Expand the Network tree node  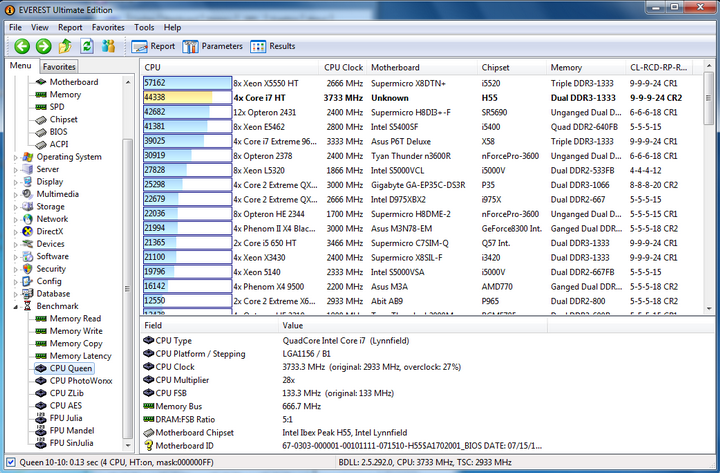pos(15,220)
